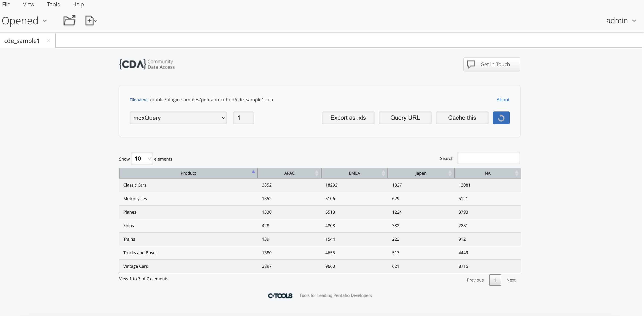This screenshot has height=316, width=644.
Task: Click the Get in Touch chat icon
Action: click(471, 64)
